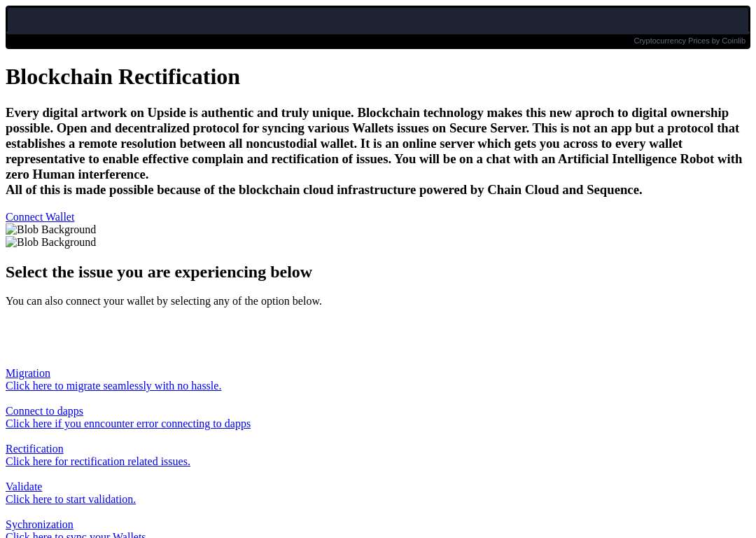The image size is (756, 538).
Task: Click the first Blob Background broken image
Action: pyautogui.click(x=50, y=230)
